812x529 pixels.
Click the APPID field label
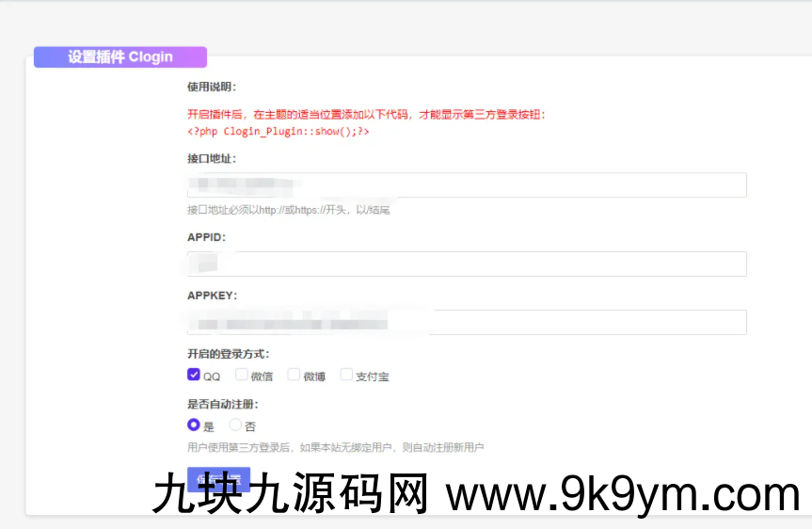click(206, 237)
